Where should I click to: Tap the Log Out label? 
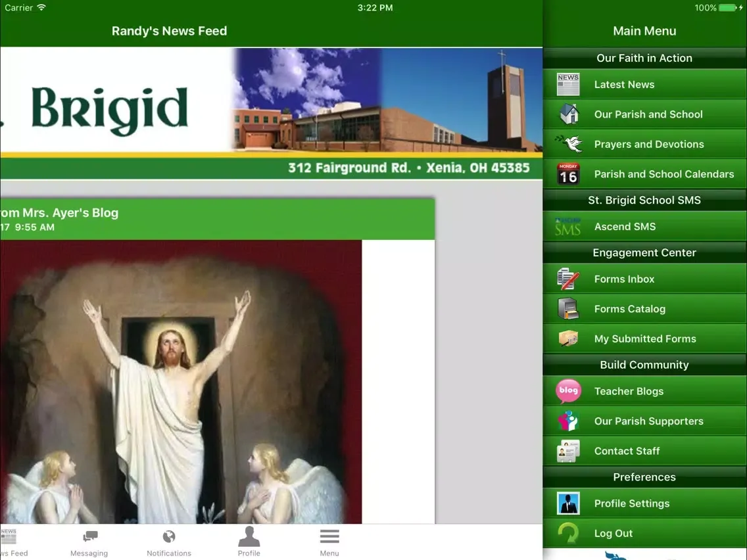[613, 533]
